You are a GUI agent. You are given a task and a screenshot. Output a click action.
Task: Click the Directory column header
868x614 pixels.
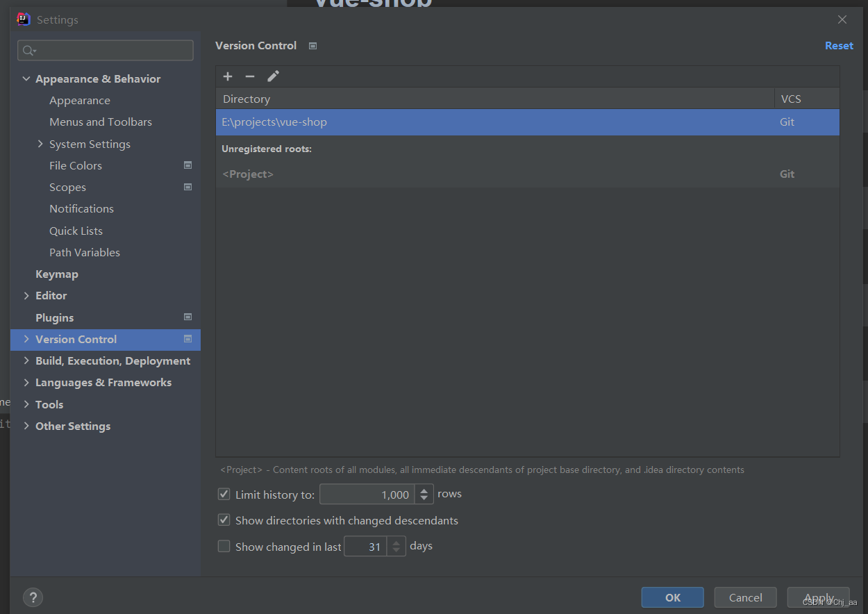tap(495, 99)
